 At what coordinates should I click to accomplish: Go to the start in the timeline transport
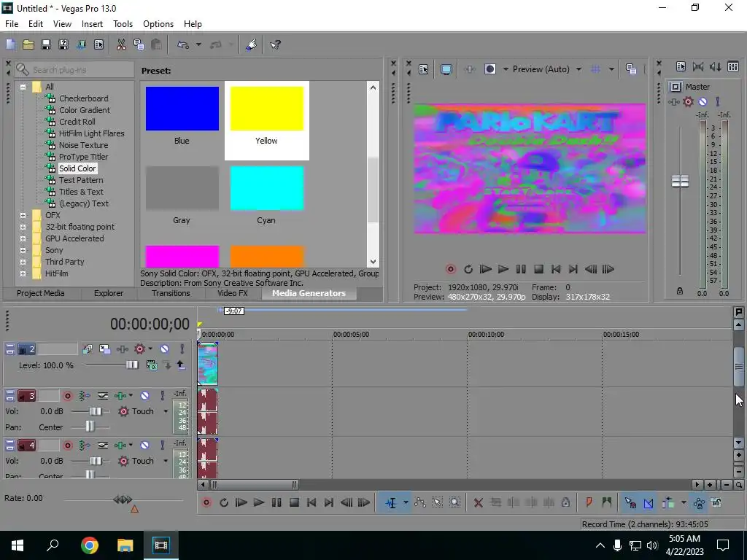coord(311,502)
